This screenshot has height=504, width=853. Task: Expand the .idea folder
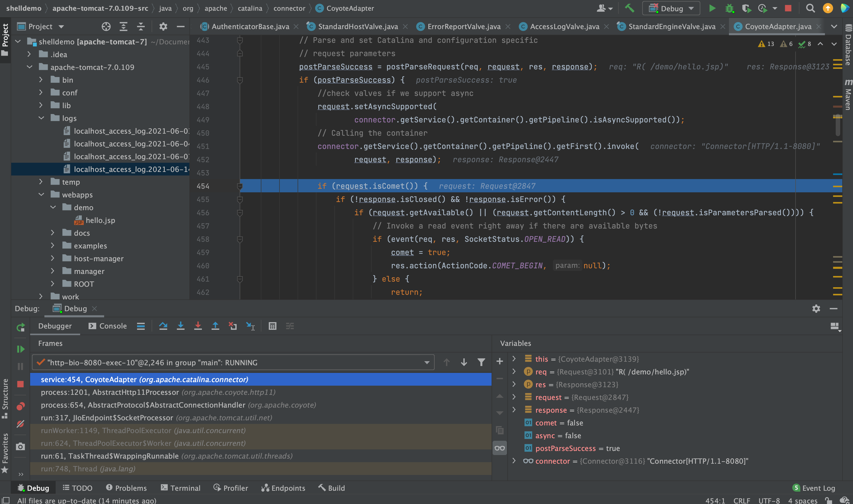(x=29, y=54)
